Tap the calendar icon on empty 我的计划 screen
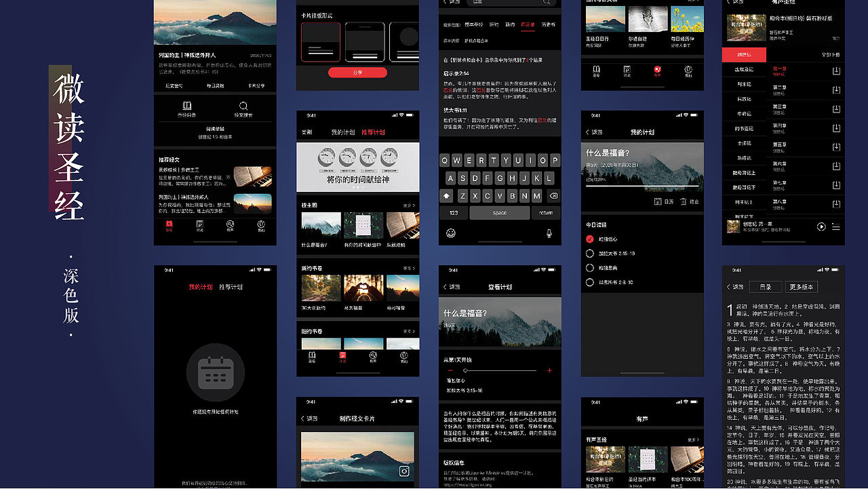Screen dimensions: 868x489 tap(216, 372)
